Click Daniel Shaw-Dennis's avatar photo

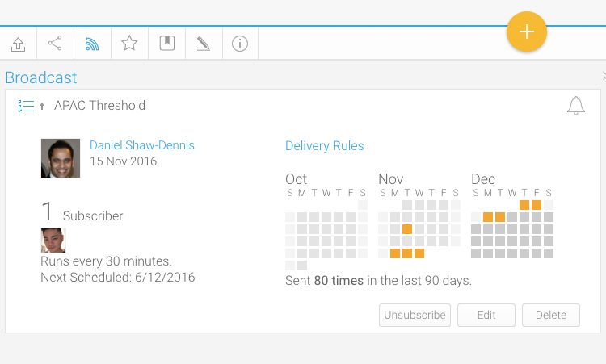coord(61,158)
